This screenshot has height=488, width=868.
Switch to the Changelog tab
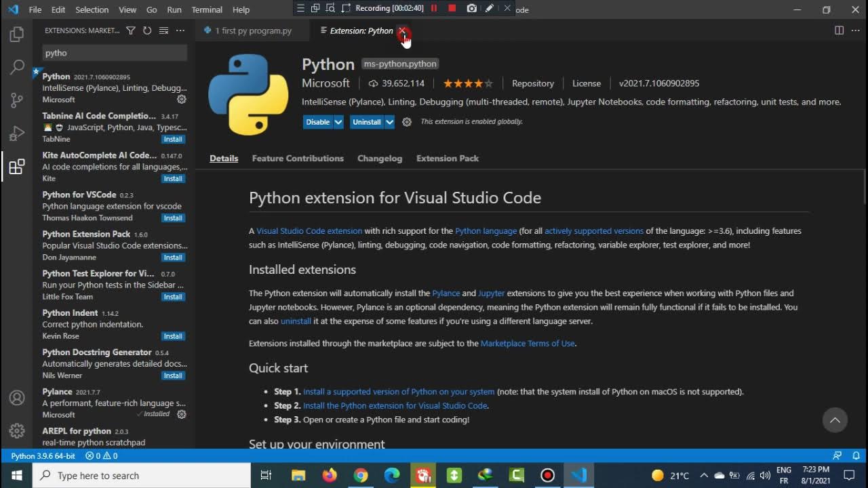(x=380, y=158)
